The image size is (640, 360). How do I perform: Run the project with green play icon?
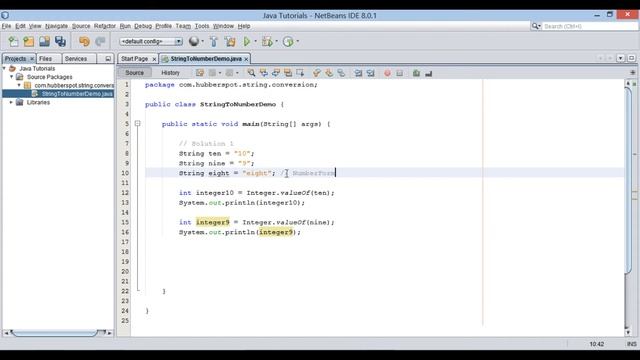247,41
